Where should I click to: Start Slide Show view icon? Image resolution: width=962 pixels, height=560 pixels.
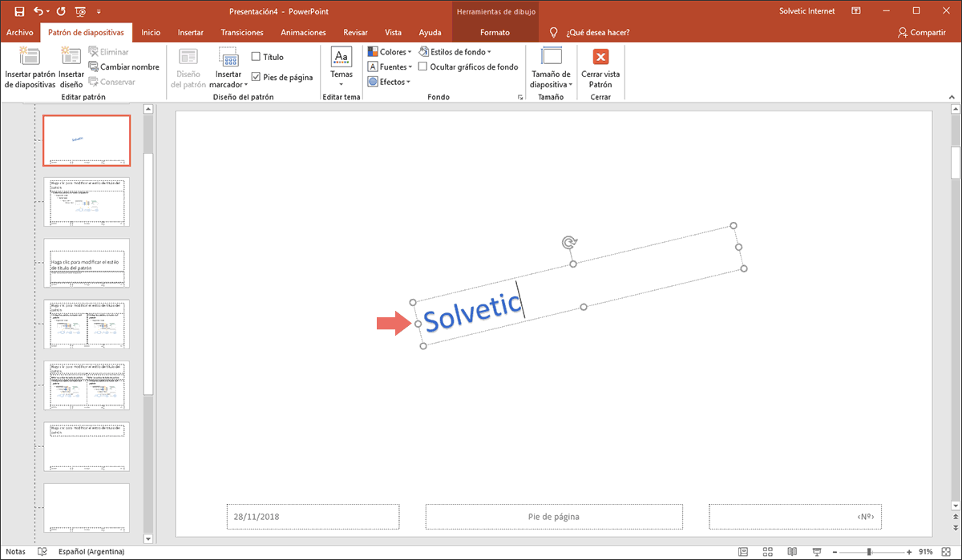click(816, 551)
